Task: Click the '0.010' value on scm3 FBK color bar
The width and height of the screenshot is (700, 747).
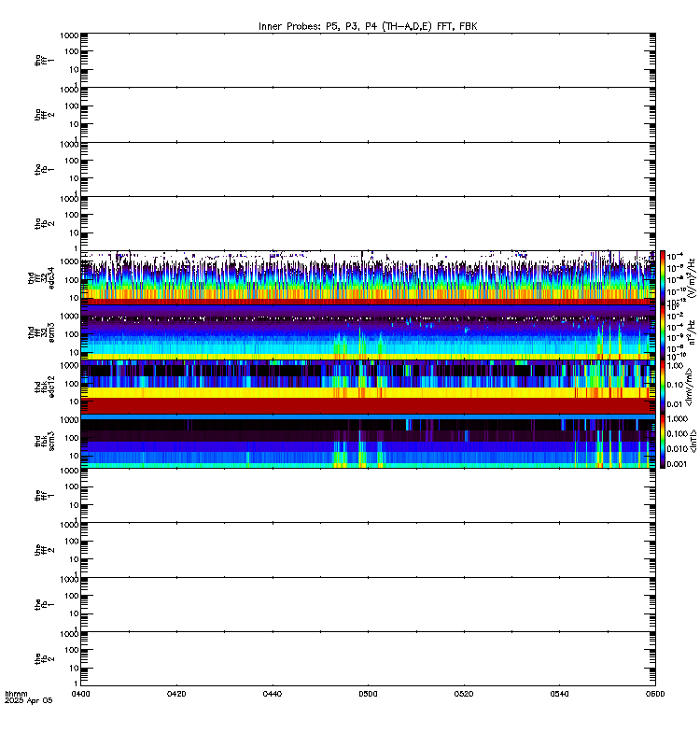Action: tap(678, 449)
